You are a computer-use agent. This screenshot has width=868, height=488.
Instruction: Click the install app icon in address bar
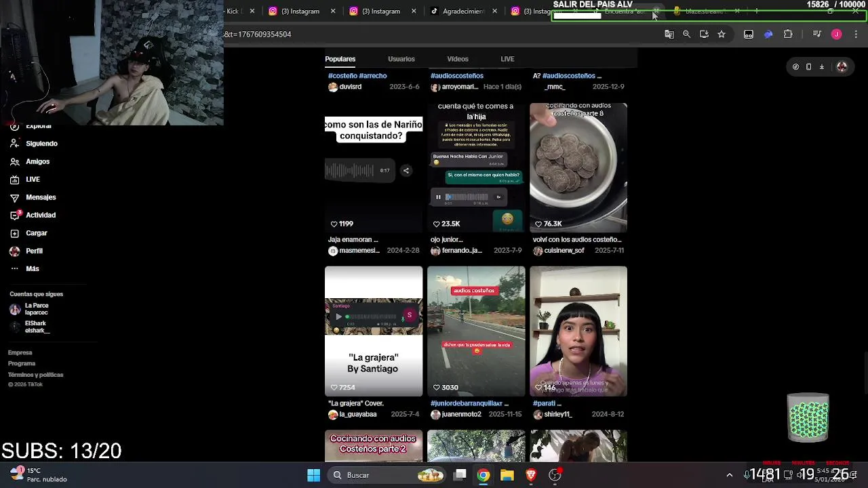pos(704,34)
